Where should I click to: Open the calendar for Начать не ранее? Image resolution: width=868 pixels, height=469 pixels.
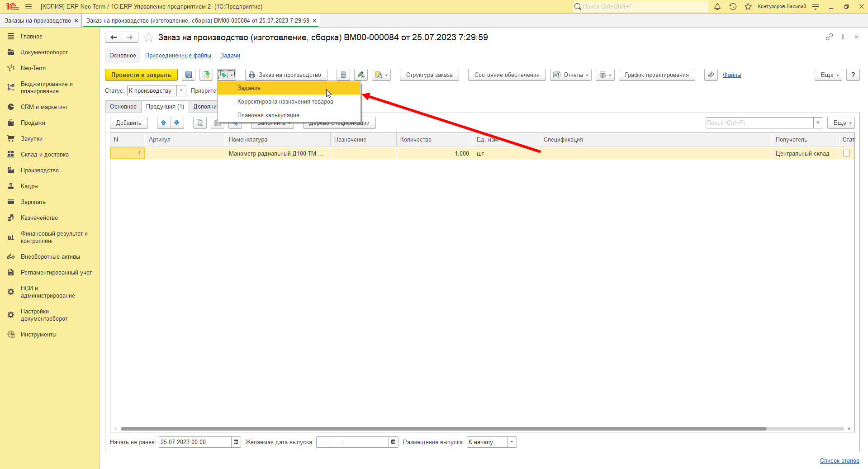click(x=236, y=442)
